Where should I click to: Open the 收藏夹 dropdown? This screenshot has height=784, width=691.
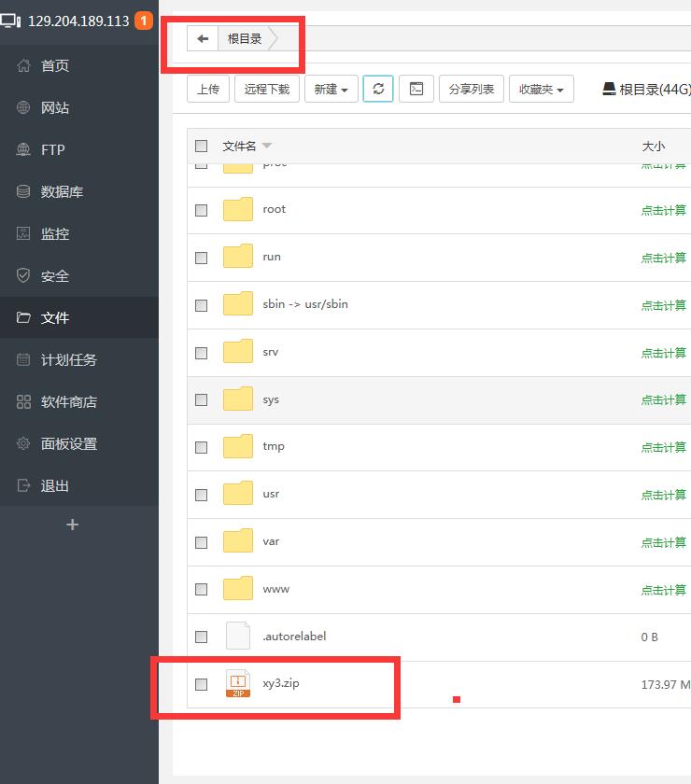(x=541, y=90)
